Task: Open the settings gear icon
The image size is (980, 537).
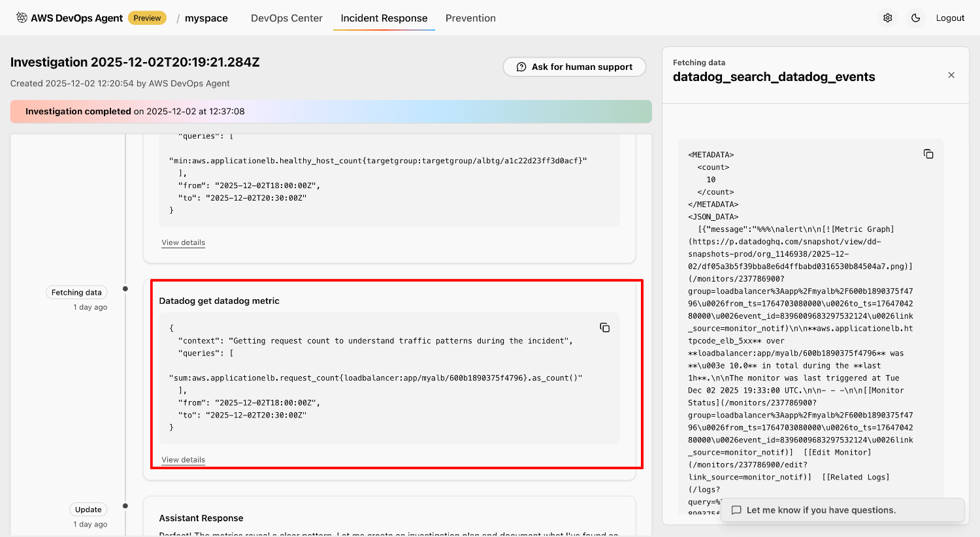Action: coord(888,18)
